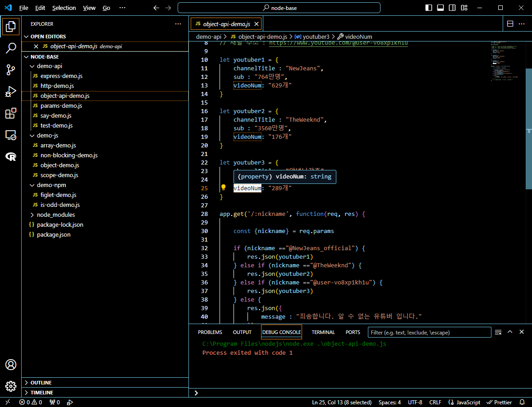Toggle the Secondary Side Bar layout button

pos(452,8)
